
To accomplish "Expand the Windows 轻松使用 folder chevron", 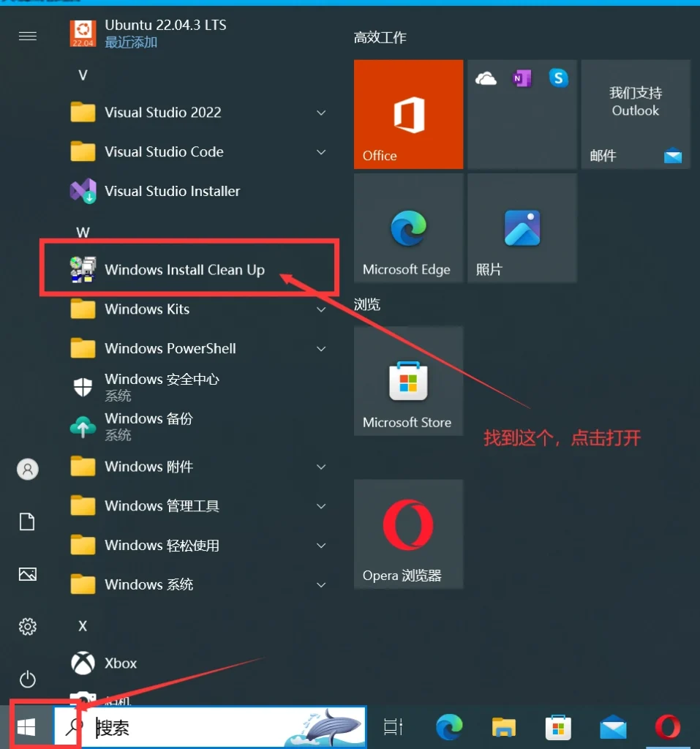I will 322,546.
